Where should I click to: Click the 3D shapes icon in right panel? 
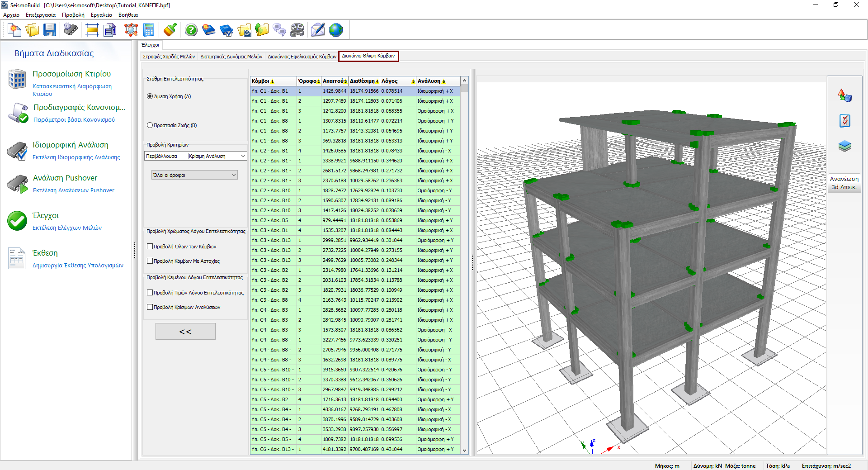pos(844,95)
